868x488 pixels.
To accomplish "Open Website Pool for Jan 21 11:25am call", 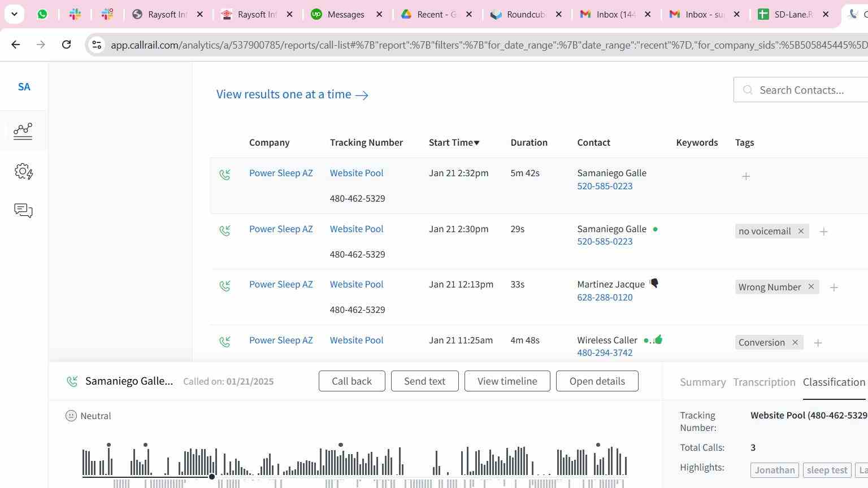I will (x=357, y=340).
